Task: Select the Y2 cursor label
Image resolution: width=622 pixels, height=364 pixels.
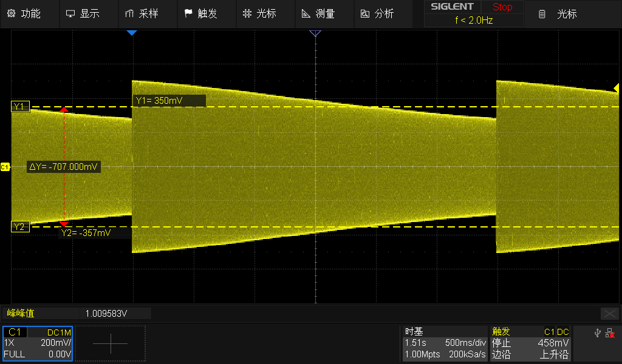Action: pyautogui.click(x=20, y=226)
